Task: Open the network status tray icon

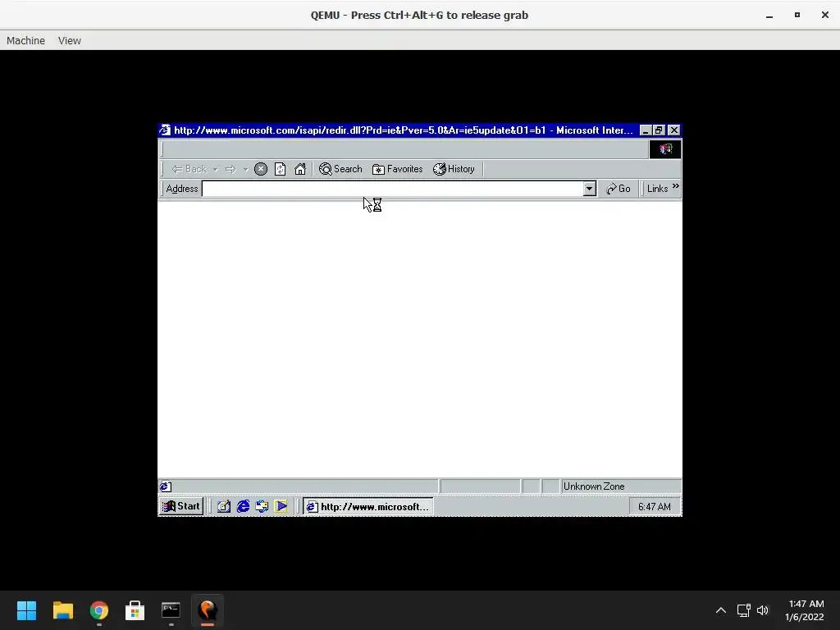Action: coord(743,610)
